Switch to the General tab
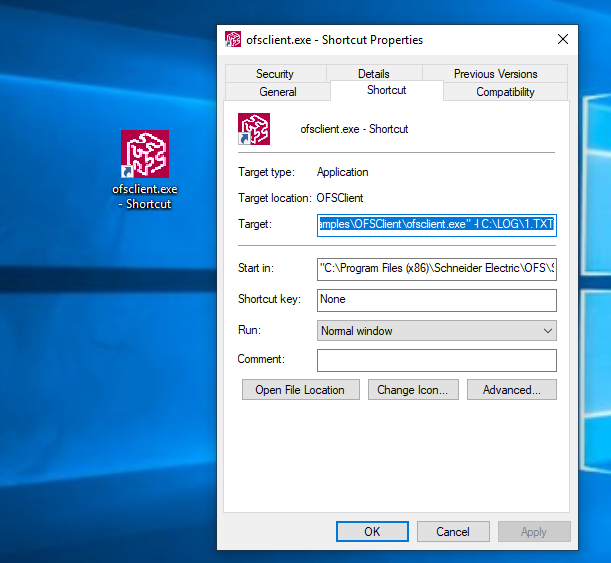 click(x=278, y=92)
